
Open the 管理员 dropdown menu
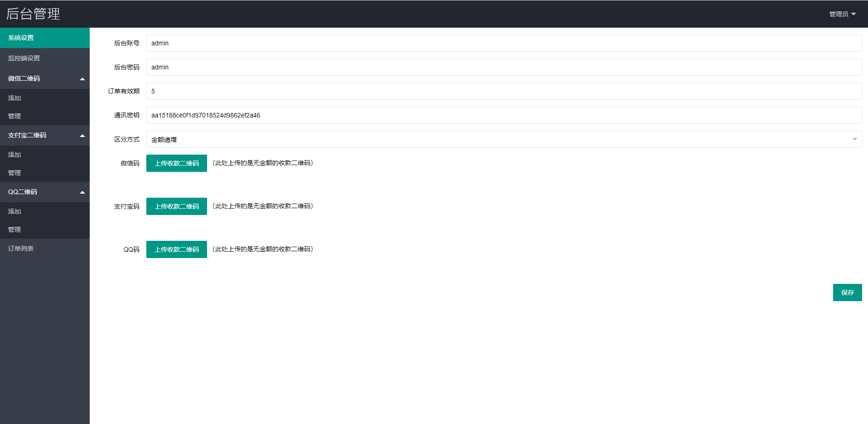click(x=842, y=14)
